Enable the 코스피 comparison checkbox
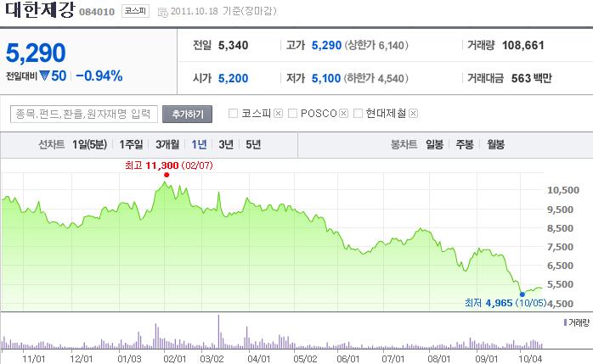 [234, 114]
